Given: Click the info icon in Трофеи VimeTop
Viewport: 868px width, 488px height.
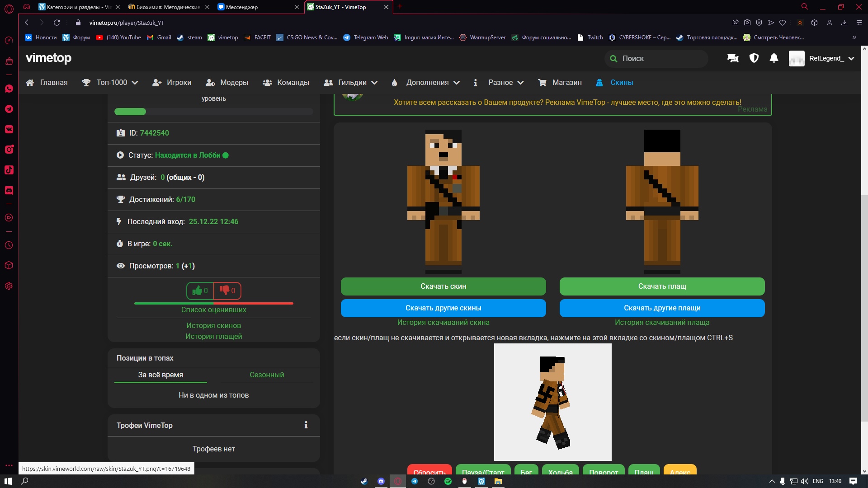Looking at the screenshot, I should click(306, 425).
